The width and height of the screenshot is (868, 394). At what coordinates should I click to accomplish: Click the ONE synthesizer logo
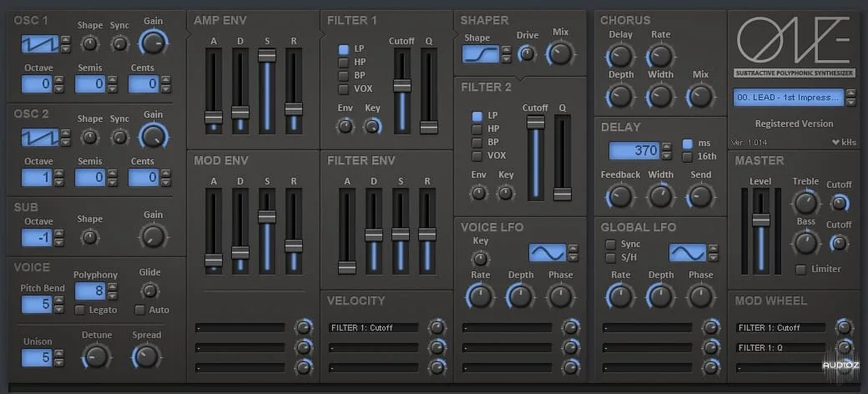(x=794, y=40)
